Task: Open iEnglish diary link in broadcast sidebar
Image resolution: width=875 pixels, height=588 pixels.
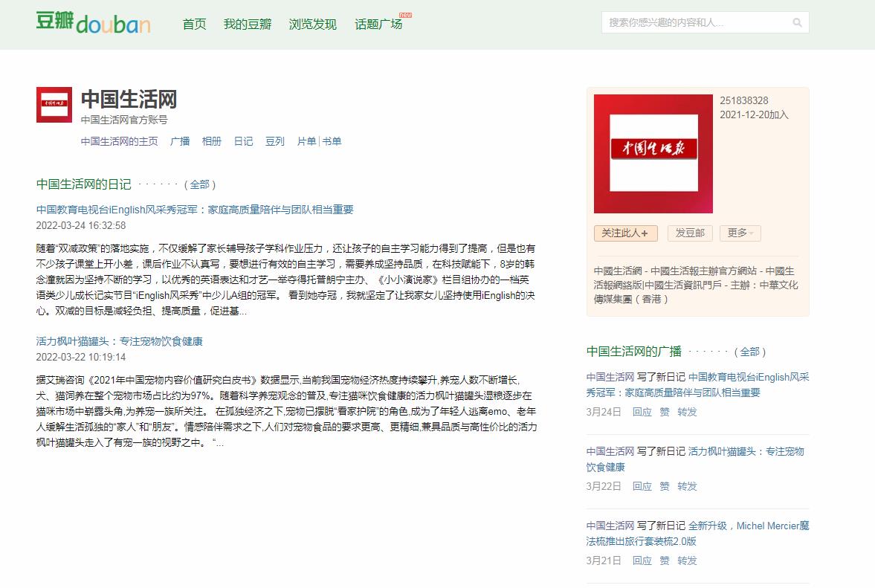Action: point(697,385)
